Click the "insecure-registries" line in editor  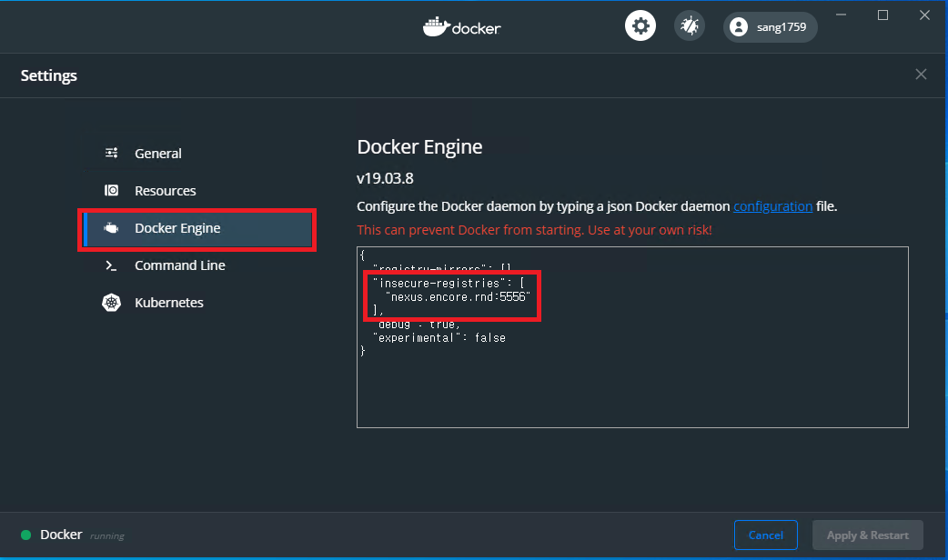(449, 283)
